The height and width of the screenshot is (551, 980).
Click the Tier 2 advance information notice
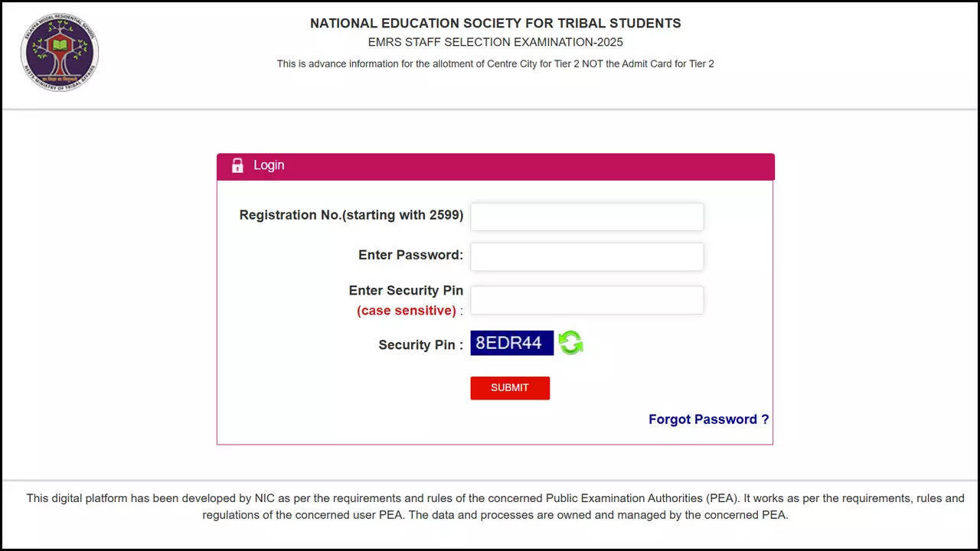(x=495, y=64)
